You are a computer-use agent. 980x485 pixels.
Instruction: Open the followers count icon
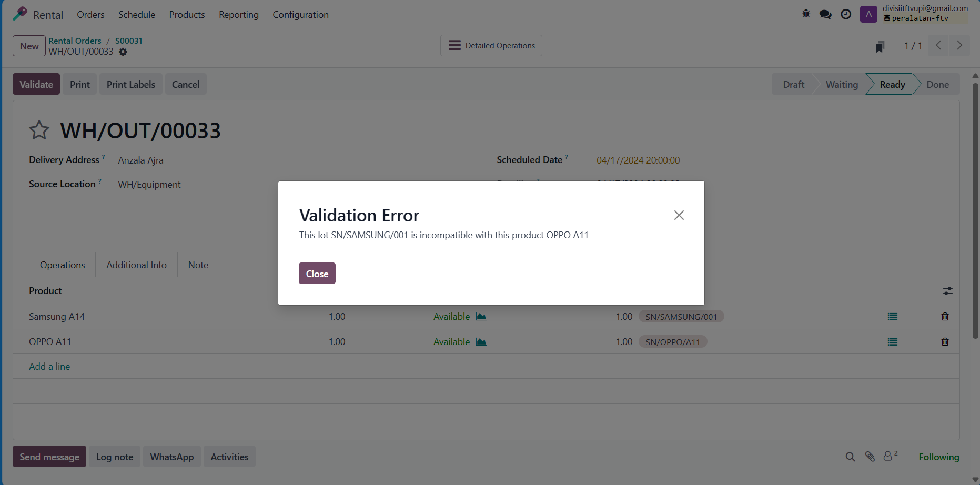(890, 456)
